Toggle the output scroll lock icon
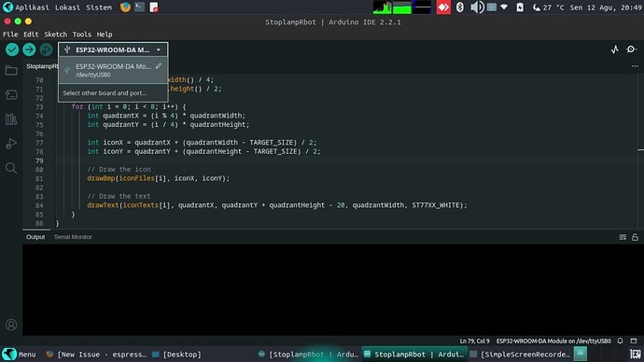 (x=635, y=237)
